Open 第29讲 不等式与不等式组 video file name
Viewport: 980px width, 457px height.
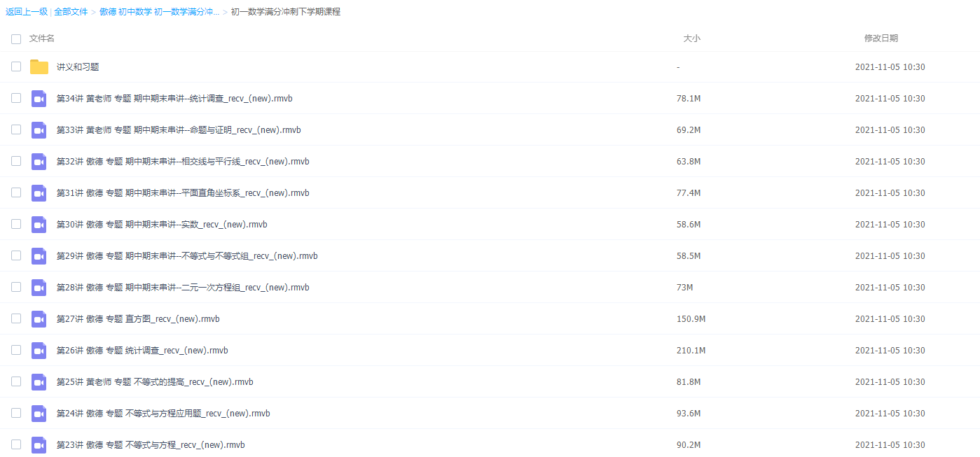[x=187, y=256]
